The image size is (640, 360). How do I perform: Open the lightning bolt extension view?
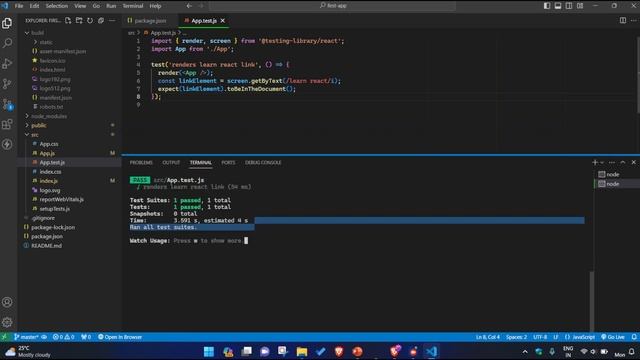coord(7,144)
